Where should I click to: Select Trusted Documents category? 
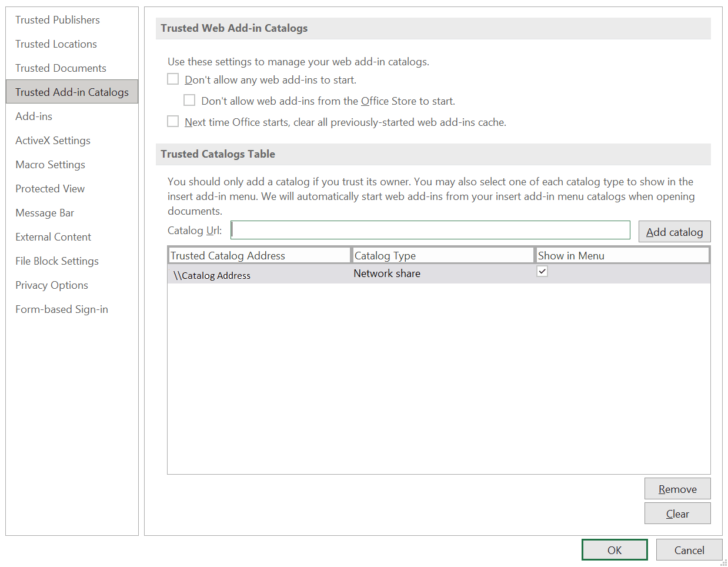(61, 68)
